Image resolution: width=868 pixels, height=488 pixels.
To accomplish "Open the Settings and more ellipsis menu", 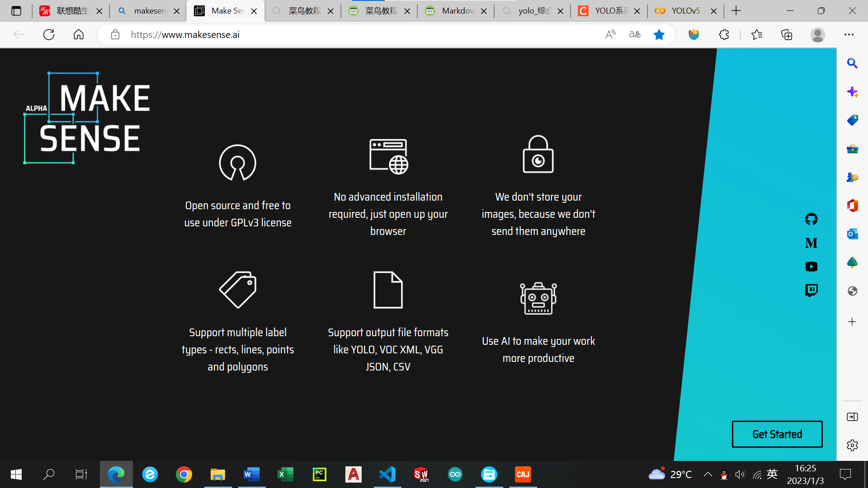I will coord(849,34).
